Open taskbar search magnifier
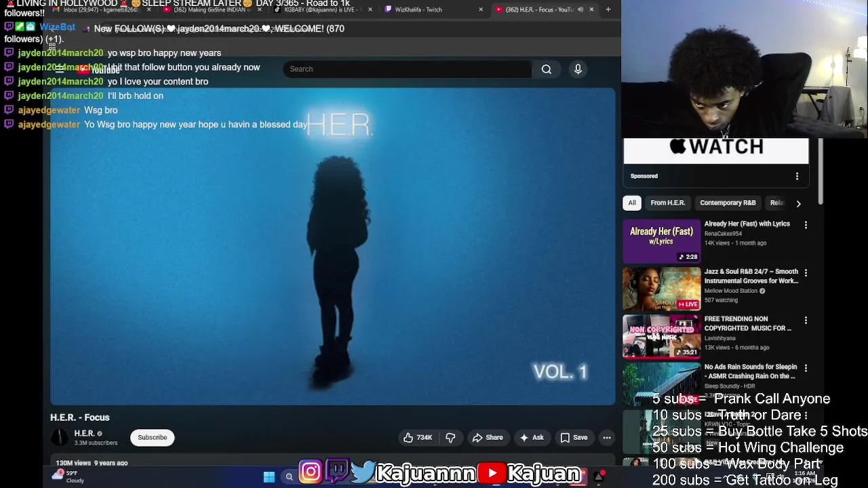 (x=289, y=477)
